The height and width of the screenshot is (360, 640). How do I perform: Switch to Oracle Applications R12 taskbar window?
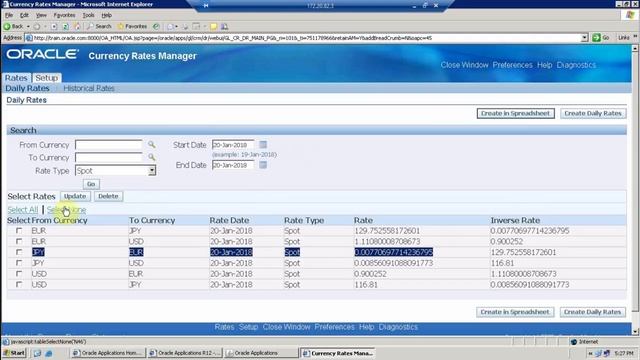click(x=185, y=353)
